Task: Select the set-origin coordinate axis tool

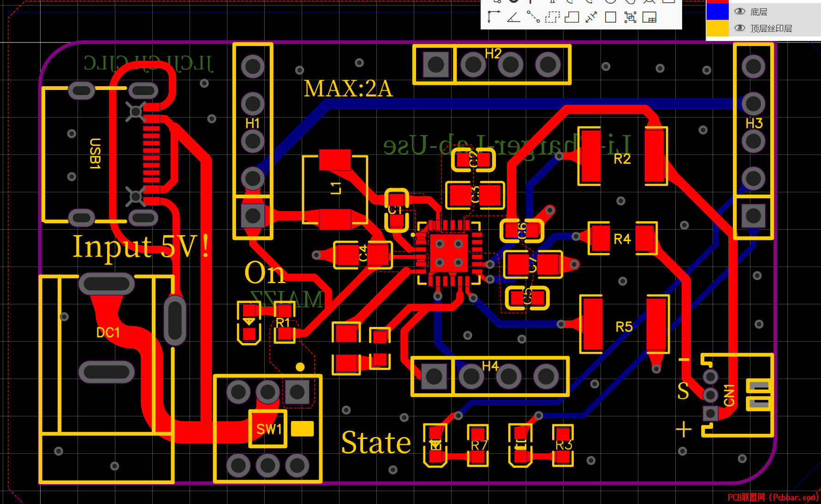Action: pyautogui.click(x=494, y=18)
